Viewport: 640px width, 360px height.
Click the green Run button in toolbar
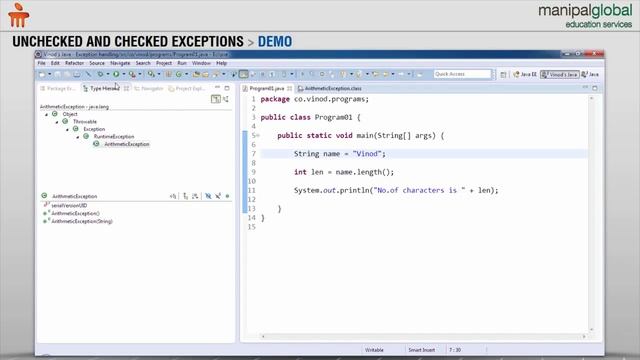pos(116,74)
